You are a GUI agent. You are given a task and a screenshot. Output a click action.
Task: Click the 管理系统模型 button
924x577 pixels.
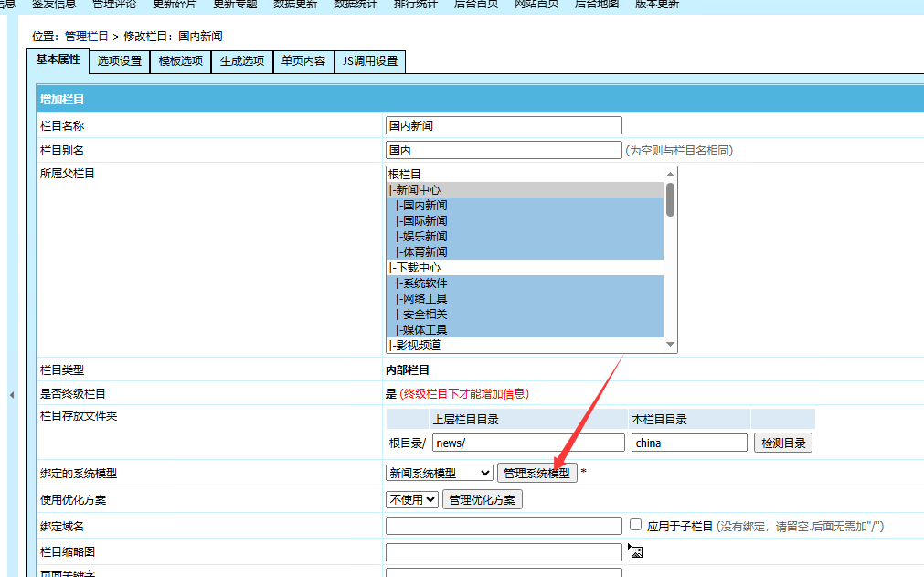pos(537,473)
